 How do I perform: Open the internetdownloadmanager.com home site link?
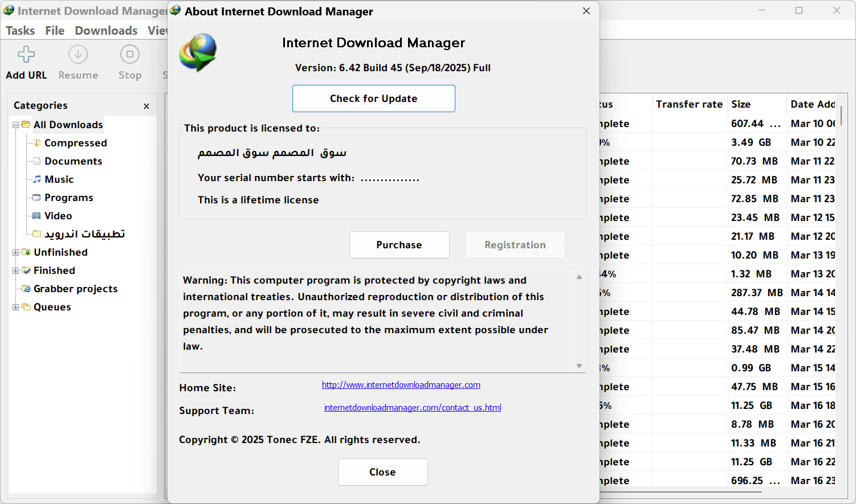(401, 385)
